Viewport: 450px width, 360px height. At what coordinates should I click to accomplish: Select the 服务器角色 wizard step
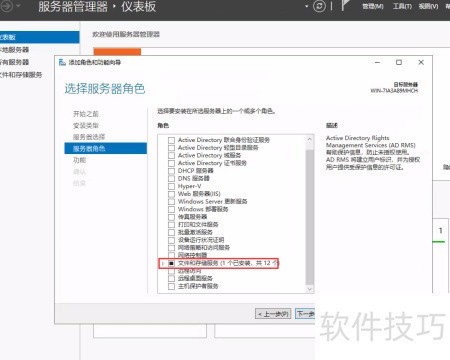tap(105, 148)
